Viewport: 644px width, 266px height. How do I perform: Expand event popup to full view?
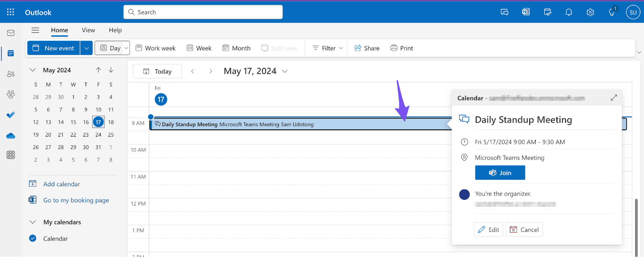[x=614, y=98]
